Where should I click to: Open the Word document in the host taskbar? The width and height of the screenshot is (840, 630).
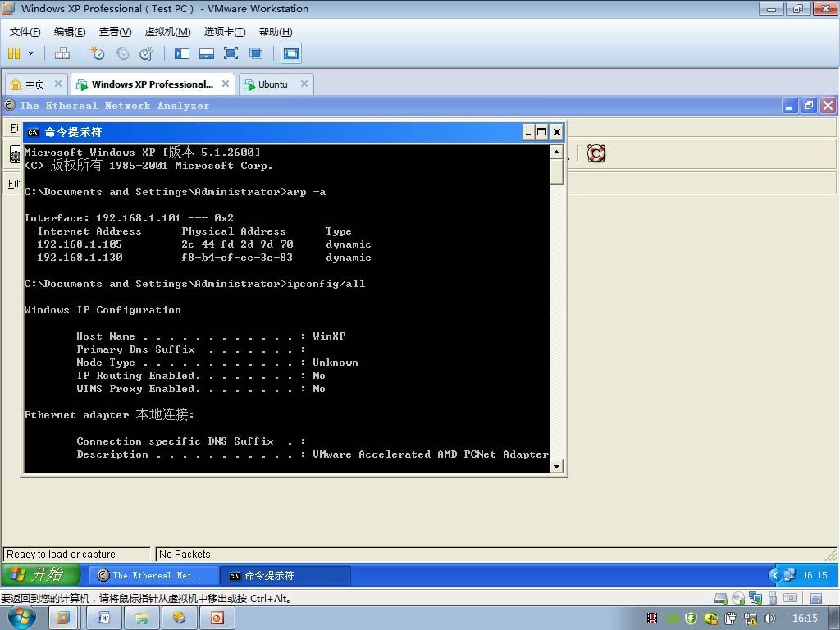(104, 619)
